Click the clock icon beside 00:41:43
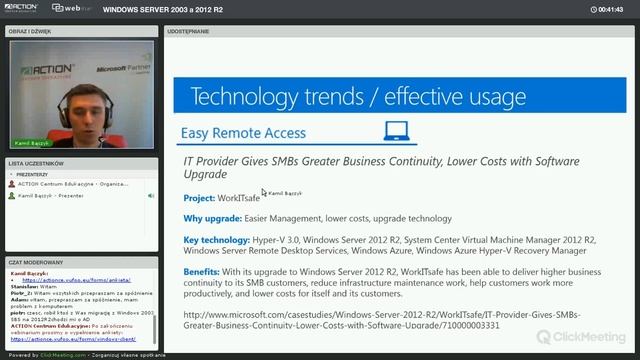 (593, 9)
